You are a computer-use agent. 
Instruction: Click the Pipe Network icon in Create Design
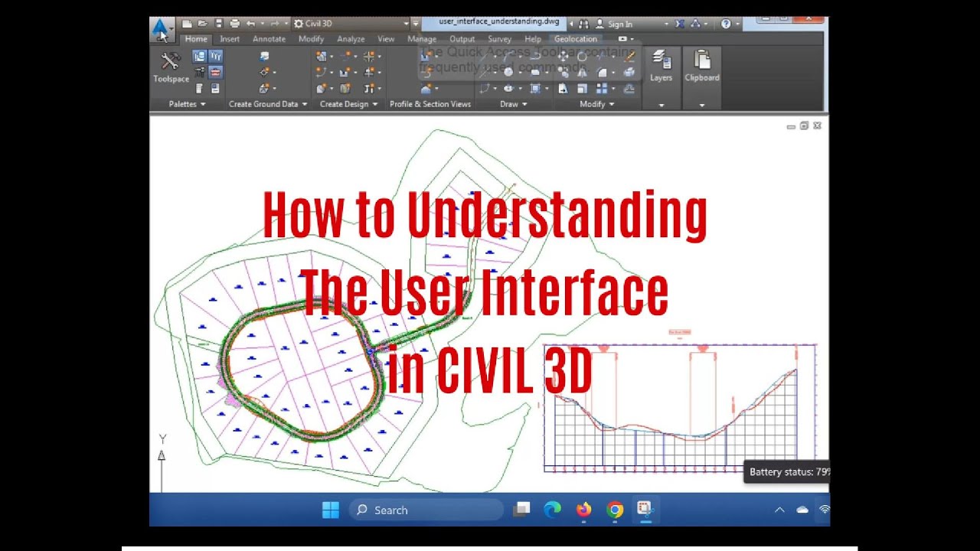[369, 89]
